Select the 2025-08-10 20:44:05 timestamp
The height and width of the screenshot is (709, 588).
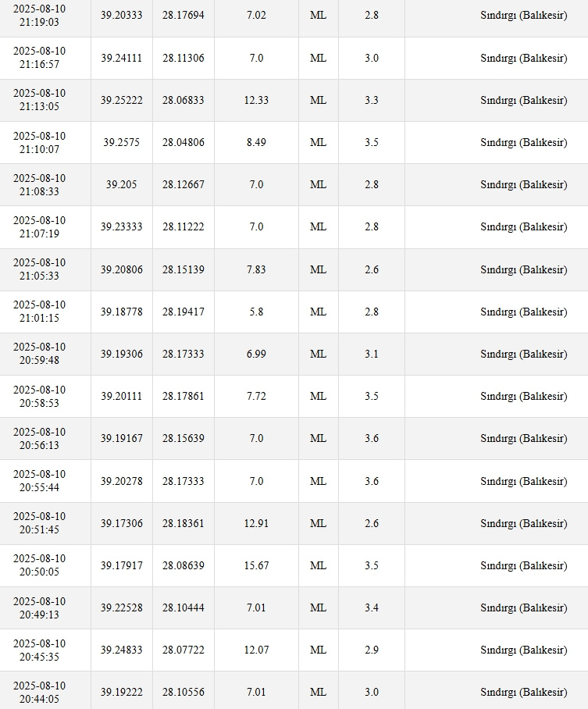coord(39,693)
